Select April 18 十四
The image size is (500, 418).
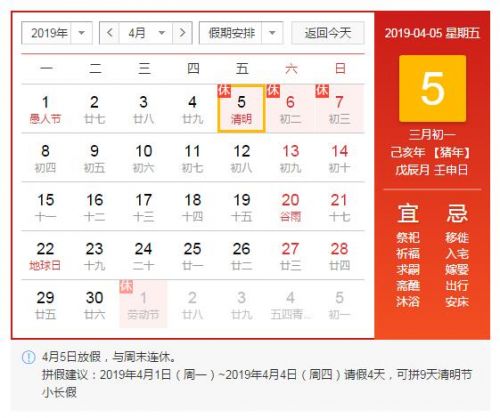[x=192, y=207]
